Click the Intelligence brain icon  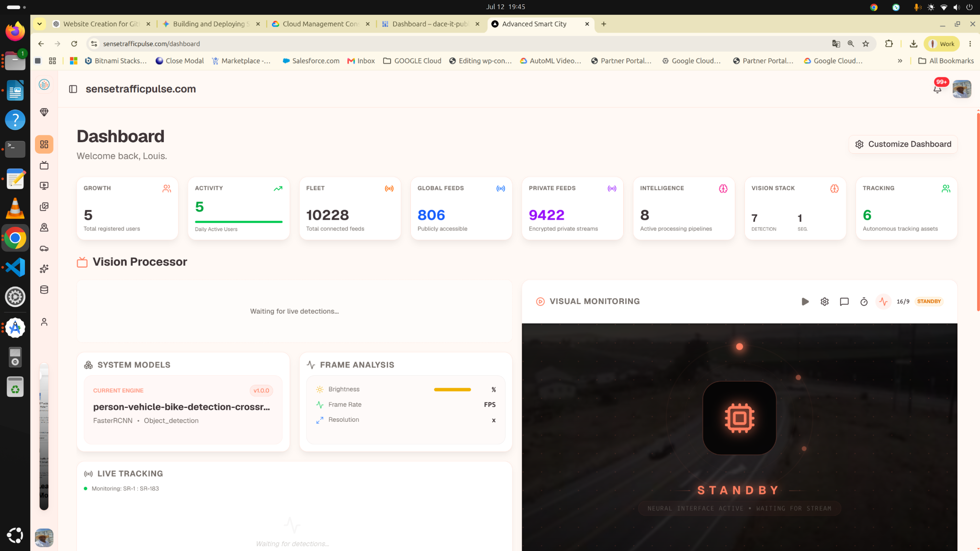pos(723,189)
